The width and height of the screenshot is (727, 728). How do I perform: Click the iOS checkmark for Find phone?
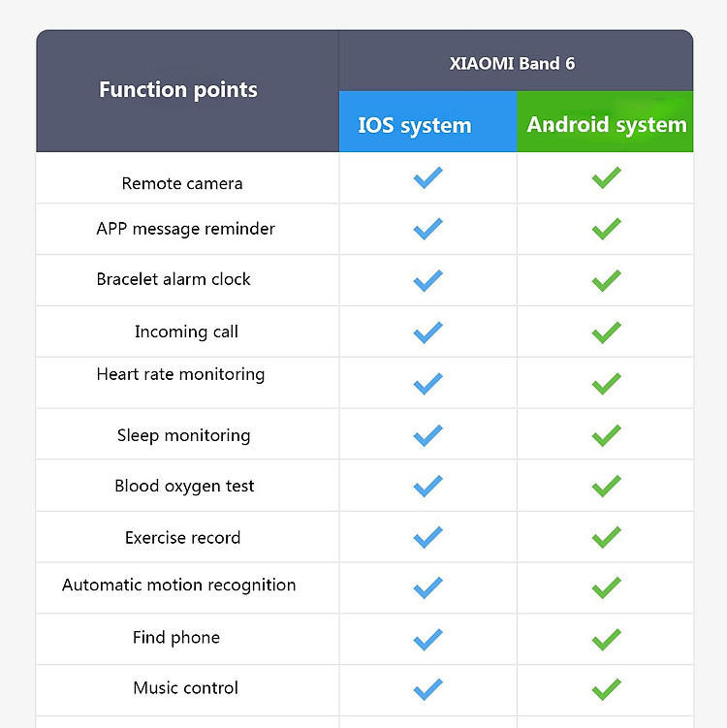[427, 640]
